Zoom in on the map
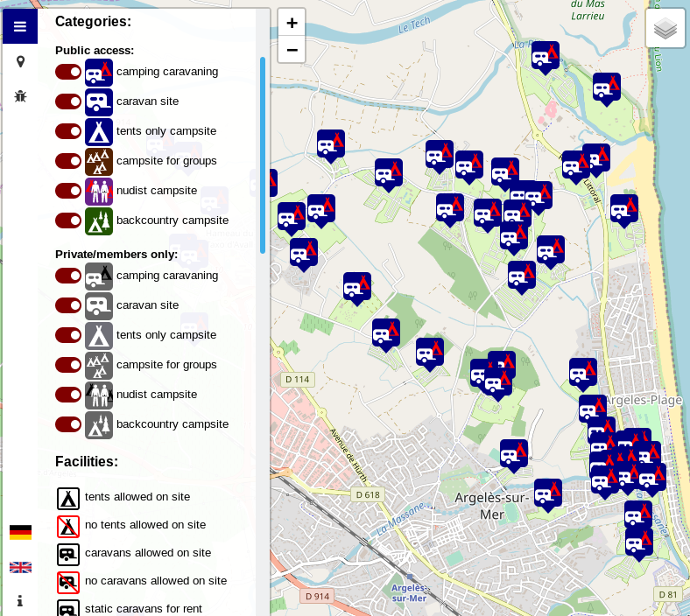Viewport: 690px width, 616px height. click(x=292, y=24)
